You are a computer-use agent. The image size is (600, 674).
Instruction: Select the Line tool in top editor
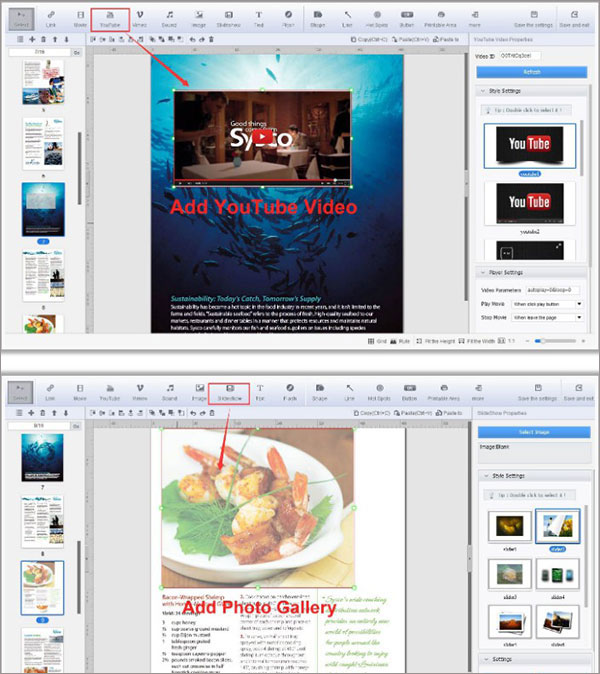(347, 19)
